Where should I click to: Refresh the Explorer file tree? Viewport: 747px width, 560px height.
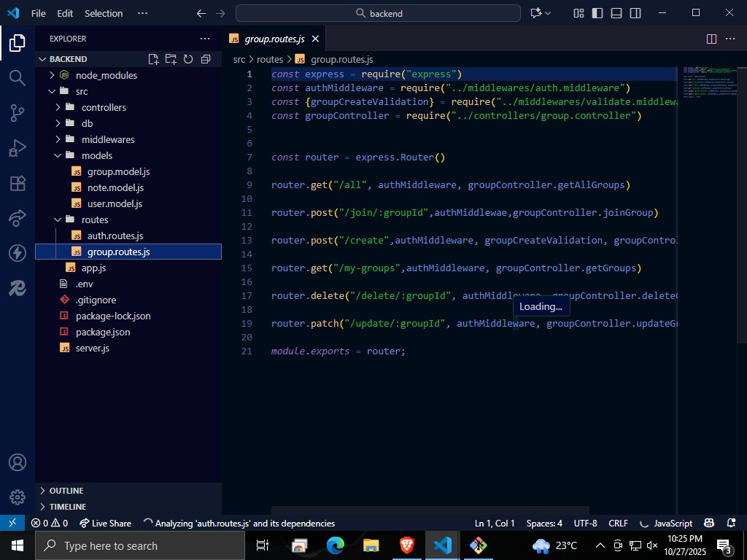tap(187, 59)
